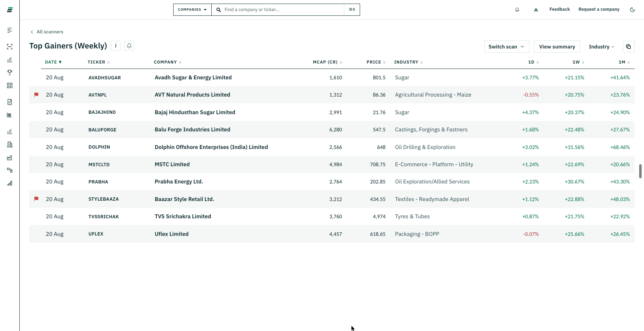Open the scanner icon in sidebar

(x=10, y=47)
